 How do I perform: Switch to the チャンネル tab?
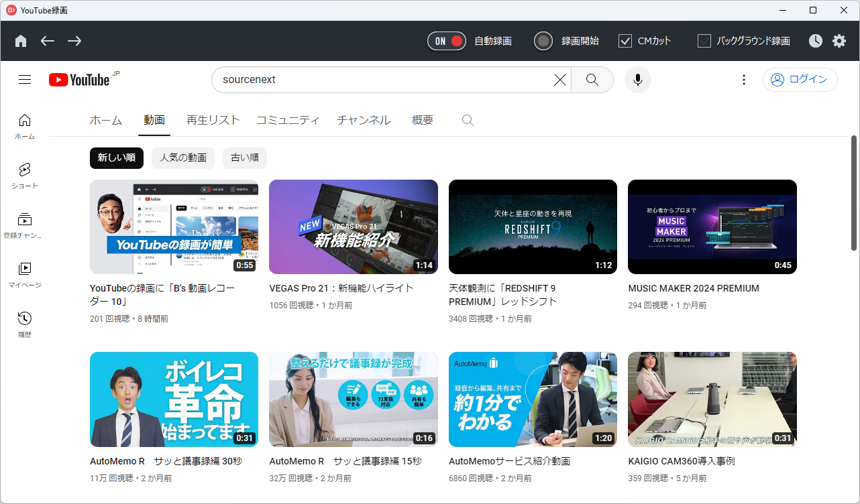point(364,121)
